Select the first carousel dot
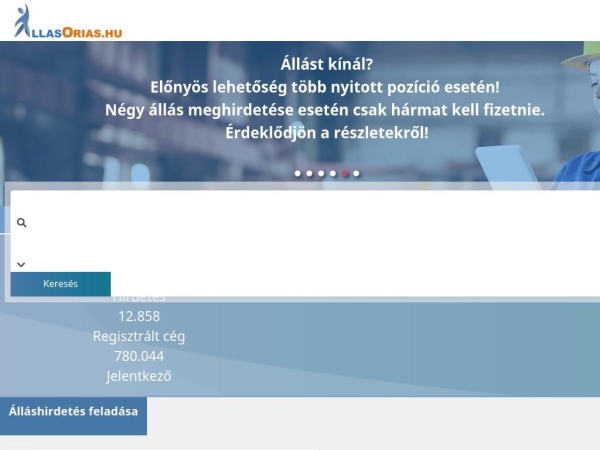600x450 pixels. point(298,174)
